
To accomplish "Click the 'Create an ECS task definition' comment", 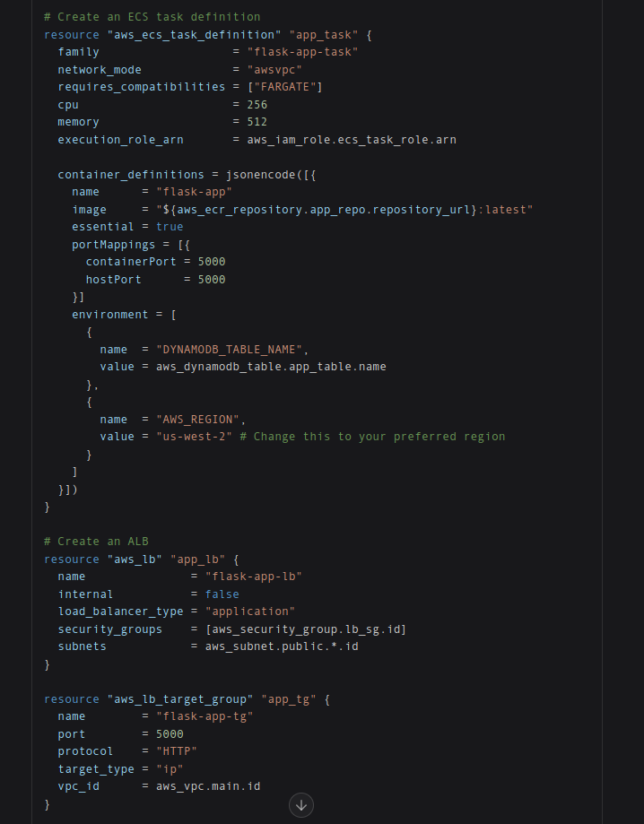I will tap(152, 17).
